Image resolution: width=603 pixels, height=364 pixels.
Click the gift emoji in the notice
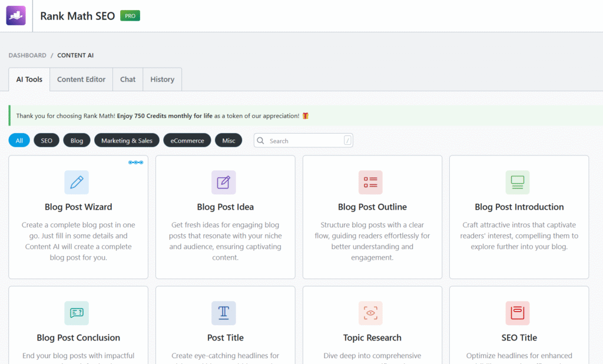point(306,116)
